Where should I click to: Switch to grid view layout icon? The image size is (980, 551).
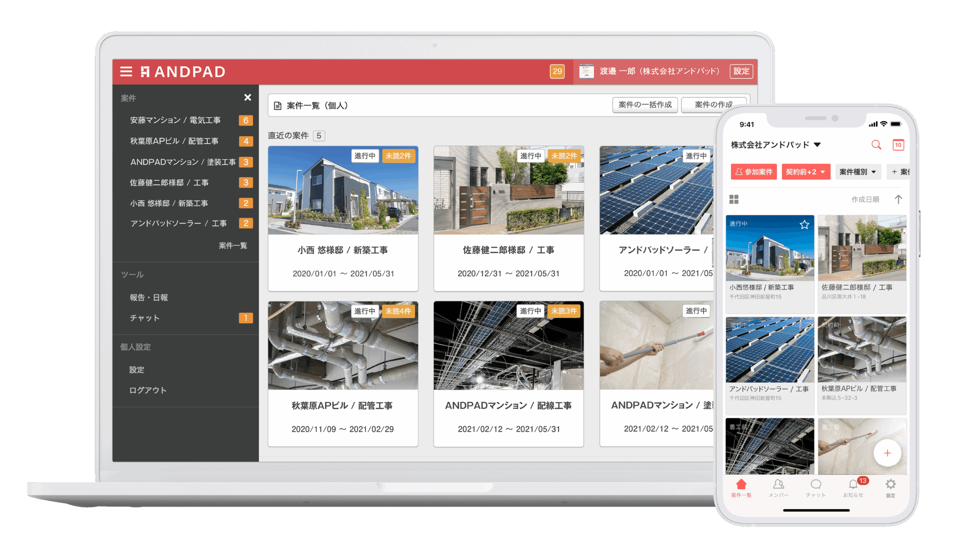tap(733, 199)
